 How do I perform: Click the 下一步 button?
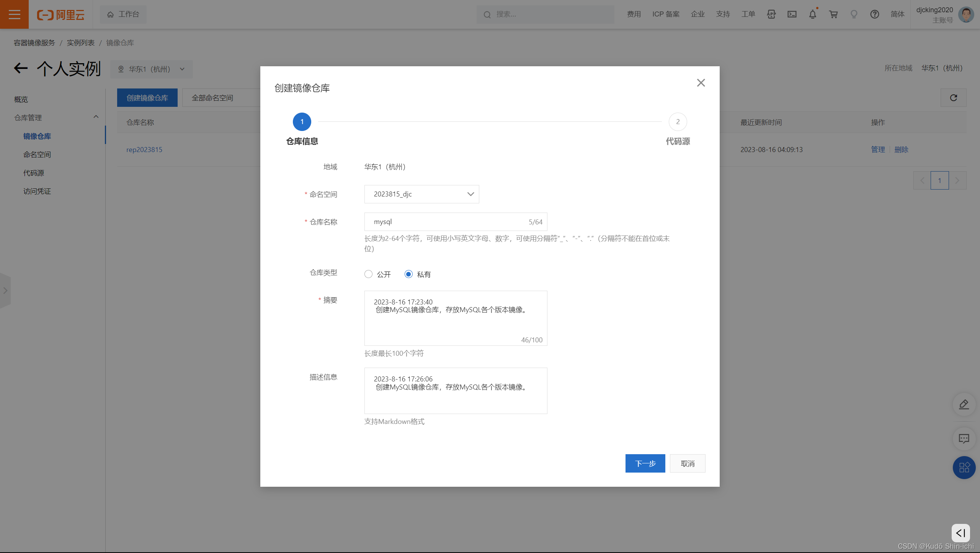tap(645, 463)
